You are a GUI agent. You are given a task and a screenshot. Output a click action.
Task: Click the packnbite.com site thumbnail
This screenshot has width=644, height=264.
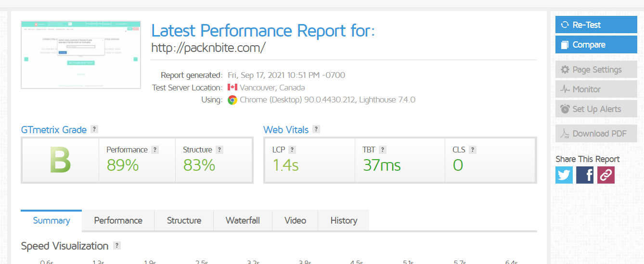81,54
